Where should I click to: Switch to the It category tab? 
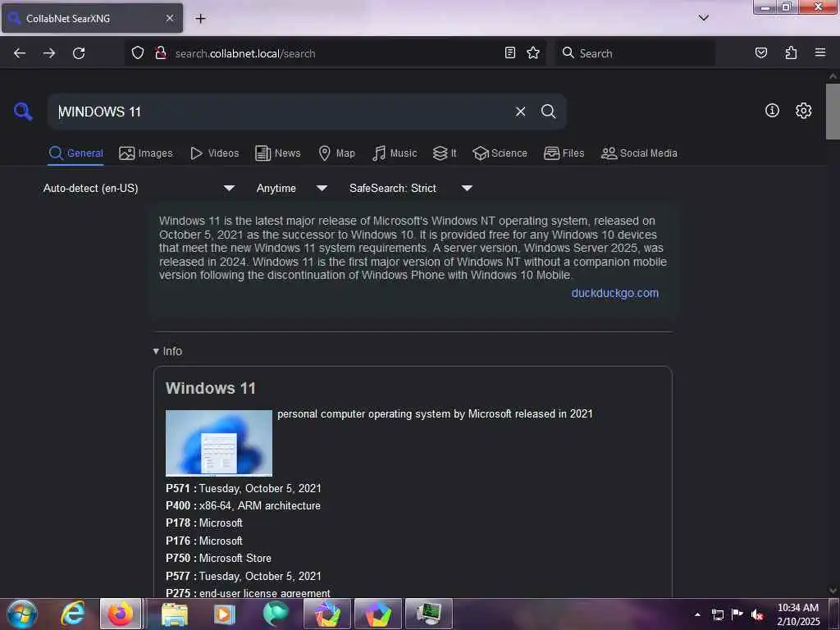pyautogui.click(x=445, y=153)
